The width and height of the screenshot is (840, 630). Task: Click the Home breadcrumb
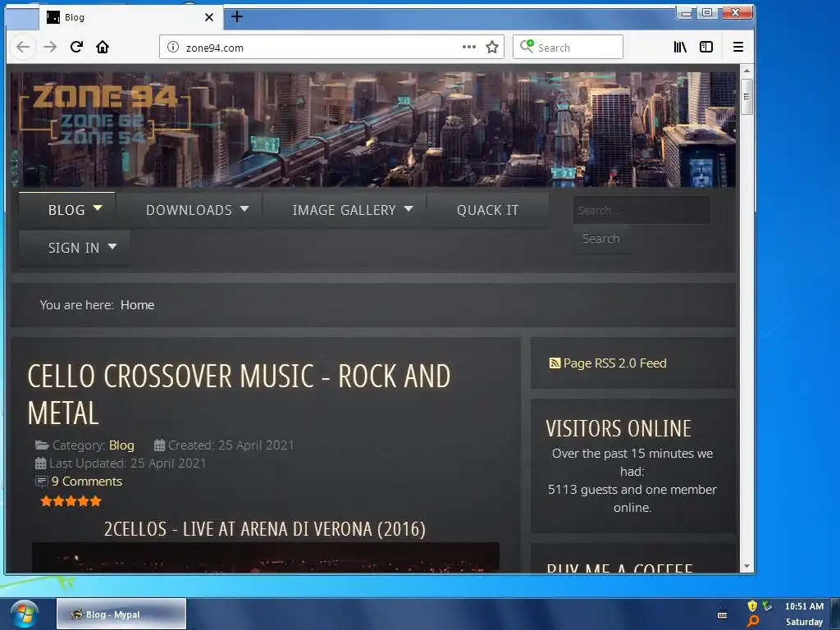coord(137,305)
